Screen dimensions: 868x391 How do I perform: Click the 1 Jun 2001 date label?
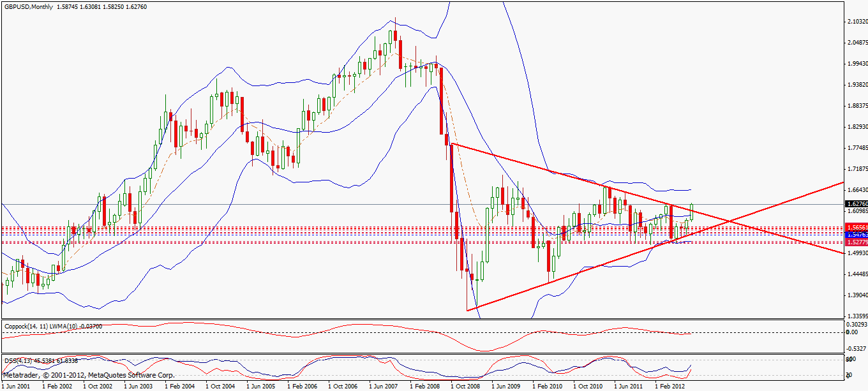[x=15, y=385]
